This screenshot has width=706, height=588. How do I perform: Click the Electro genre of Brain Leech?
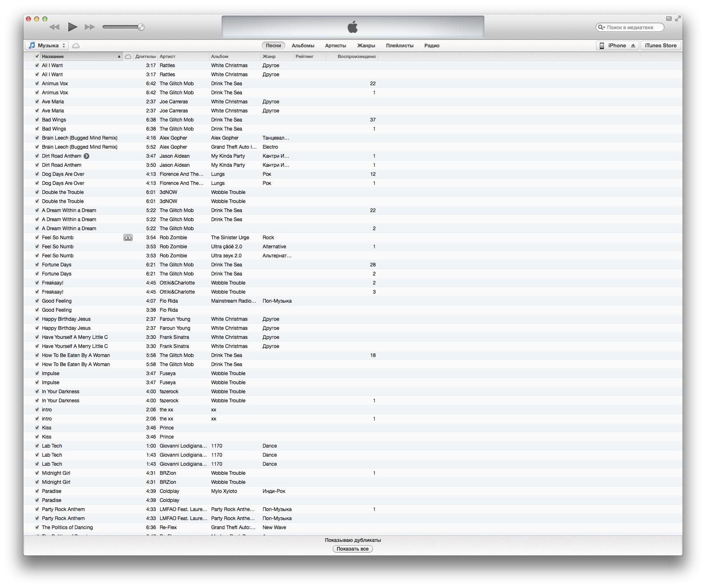point(270,147)
